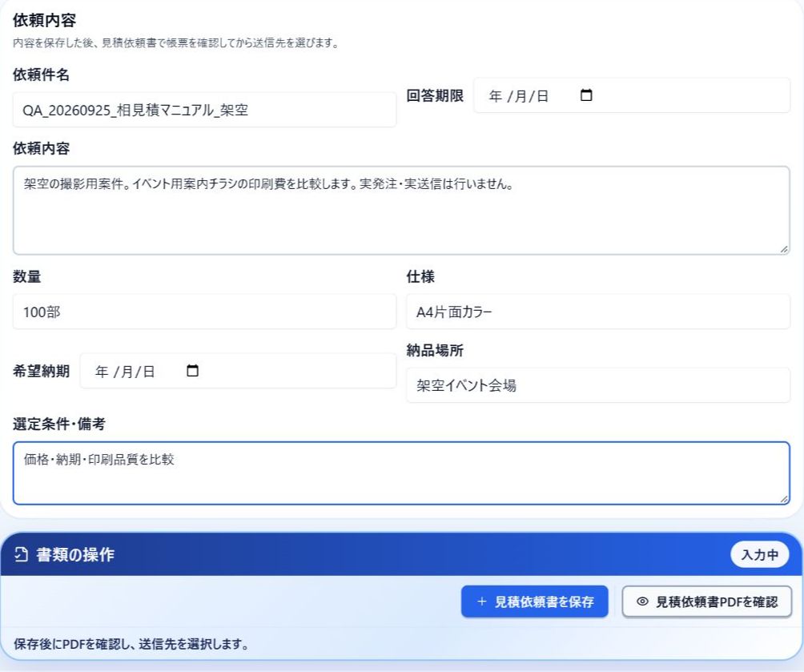Click the 依頼内容 section heading
804x672 pixels.
45,21
